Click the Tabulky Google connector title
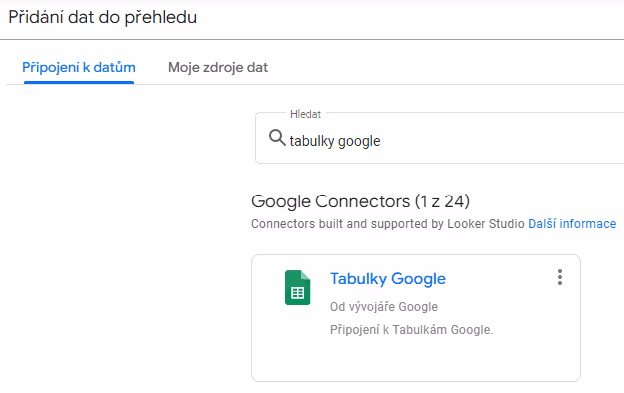 tap(388, 279)
